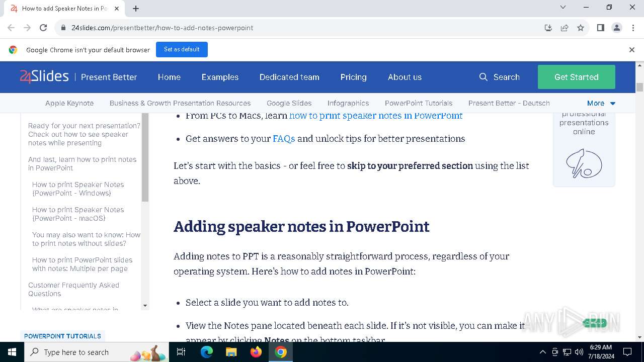Viewport: 644px width, 362px height.
Task: Open the tab search chevron
Action: (x=563, y=7)
